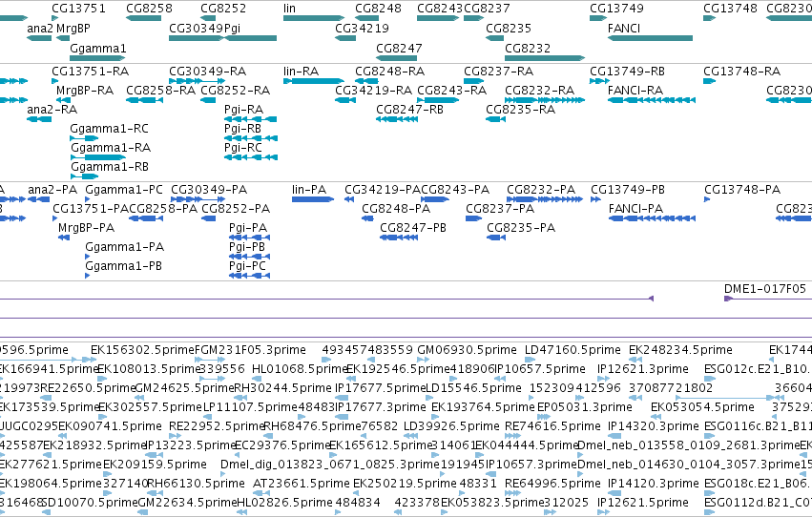
Task: Open the CG8248-PA protein feature
Action: (x=367, y=218)
